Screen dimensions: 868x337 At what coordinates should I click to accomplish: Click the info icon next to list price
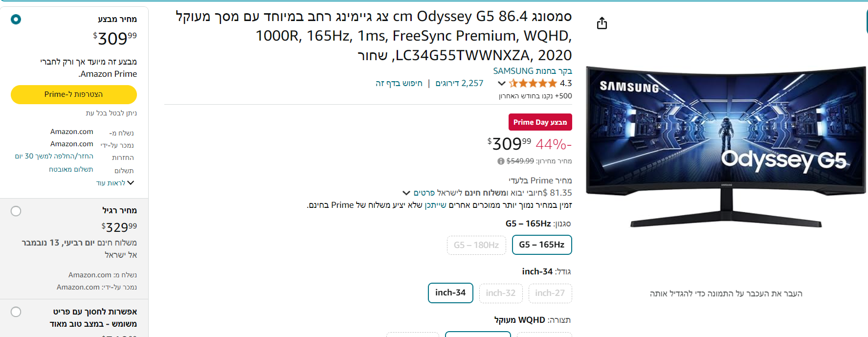[501, 161]
